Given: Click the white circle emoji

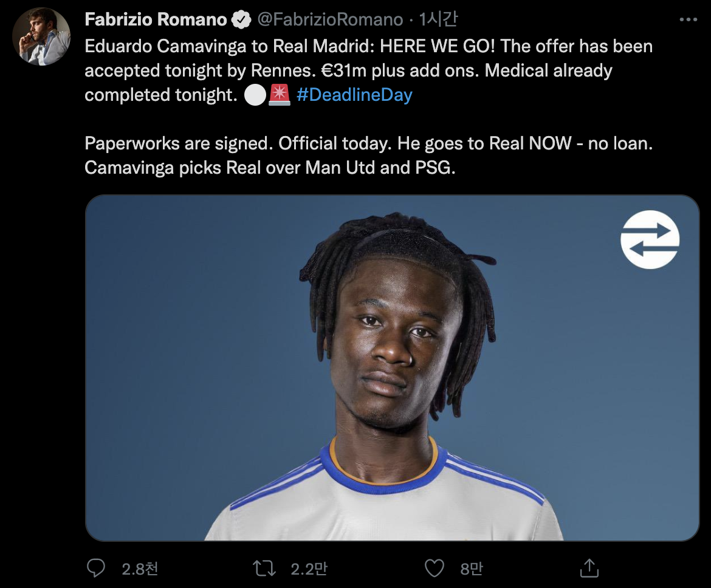Looking at the screenshot, I should (255, 95).
